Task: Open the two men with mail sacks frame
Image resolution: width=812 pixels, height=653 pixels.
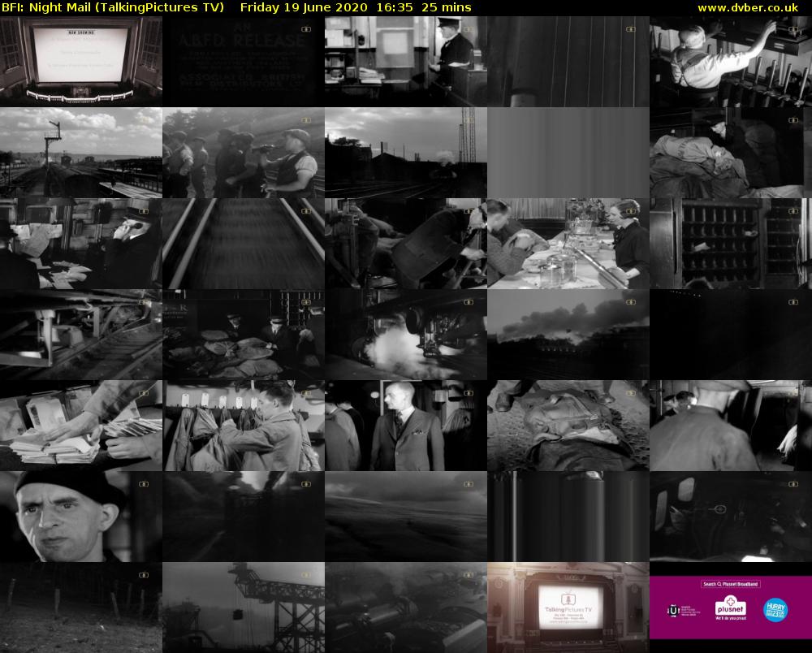Action: tap(244, 335)
